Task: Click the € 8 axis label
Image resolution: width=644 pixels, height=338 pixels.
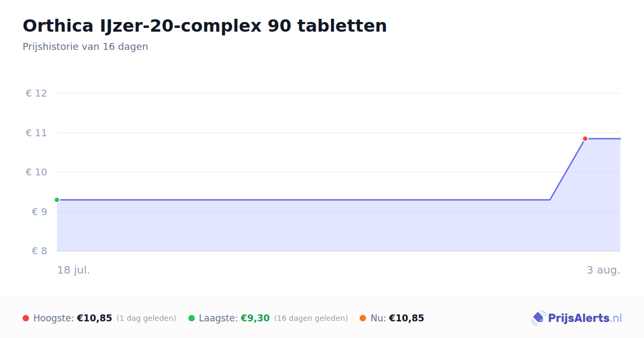Action: tap(40, 251)
